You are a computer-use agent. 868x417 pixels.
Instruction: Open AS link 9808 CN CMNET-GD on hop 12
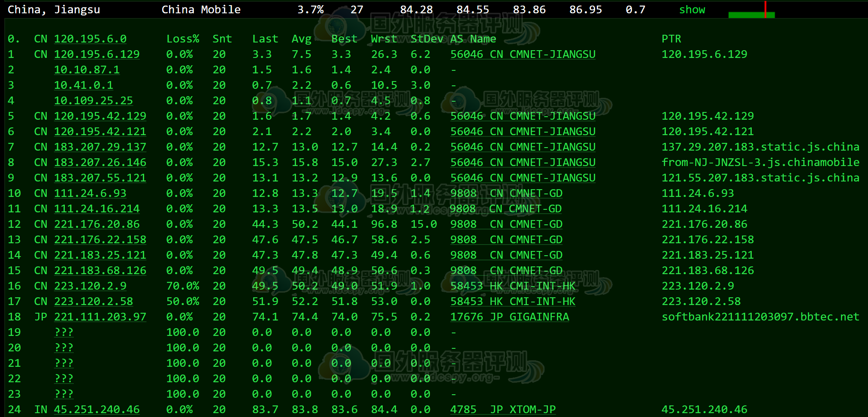[506, 224]
